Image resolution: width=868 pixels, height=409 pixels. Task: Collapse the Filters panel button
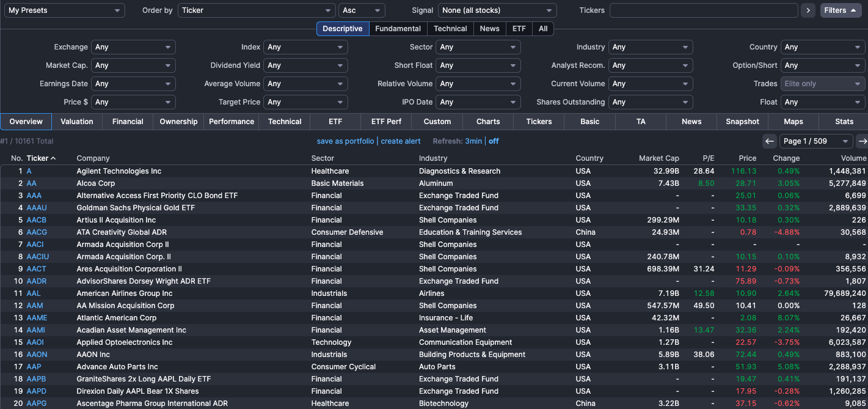click(841, 10)
